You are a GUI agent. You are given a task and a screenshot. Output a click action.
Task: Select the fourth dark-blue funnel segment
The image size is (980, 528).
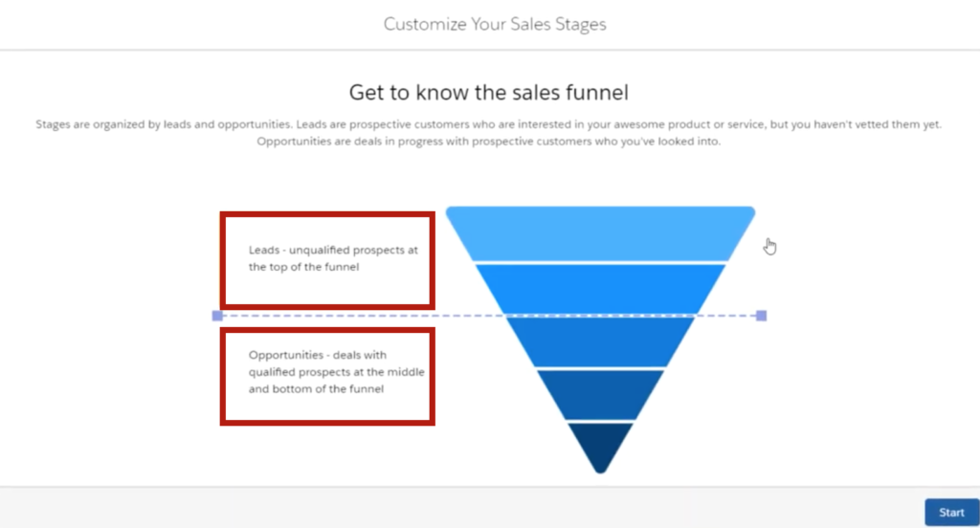tap(600, 395)
